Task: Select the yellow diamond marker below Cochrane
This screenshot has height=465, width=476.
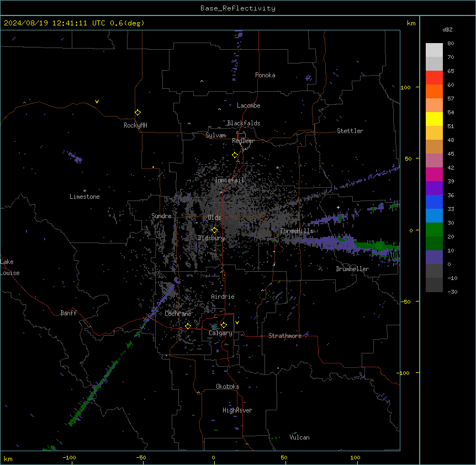Action: tap(188, 326)
